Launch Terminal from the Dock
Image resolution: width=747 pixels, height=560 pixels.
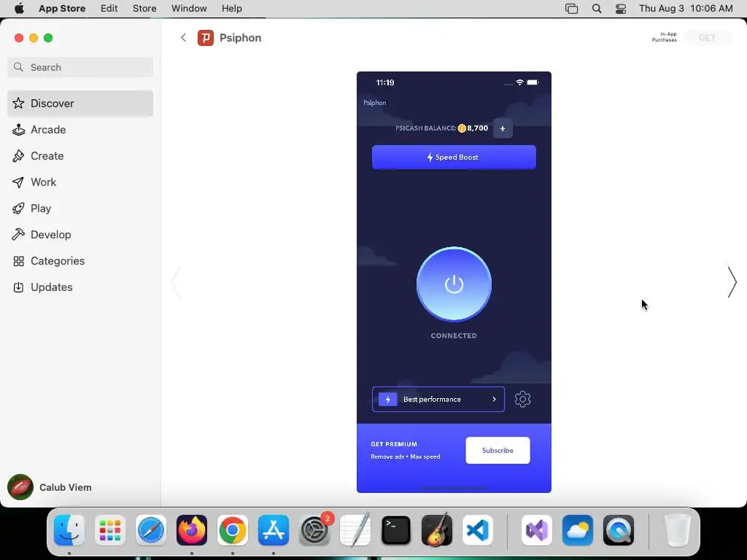396,530
